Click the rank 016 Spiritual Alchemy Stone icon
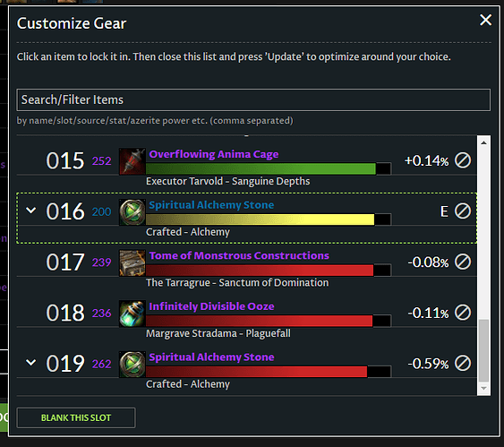This screenshot has width=504, height=447. tap(132, 212)
